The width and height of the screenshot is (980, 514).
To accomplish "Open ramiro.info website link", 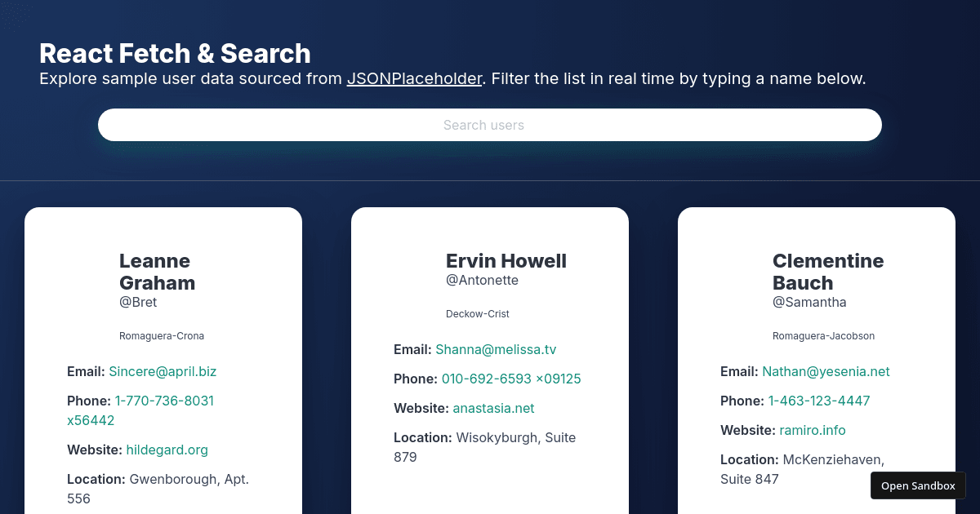I will click(x=813, y=430).
